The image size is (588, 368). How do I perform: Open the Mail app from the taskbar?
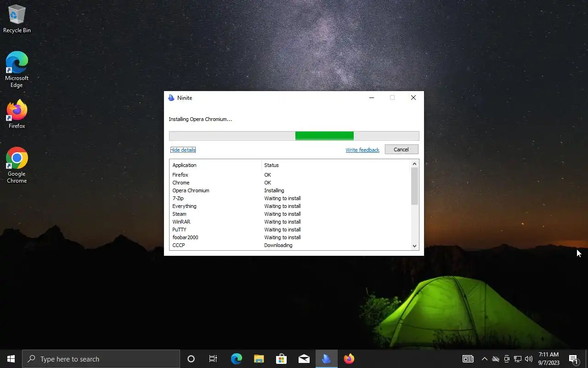[x=304, y=359]
